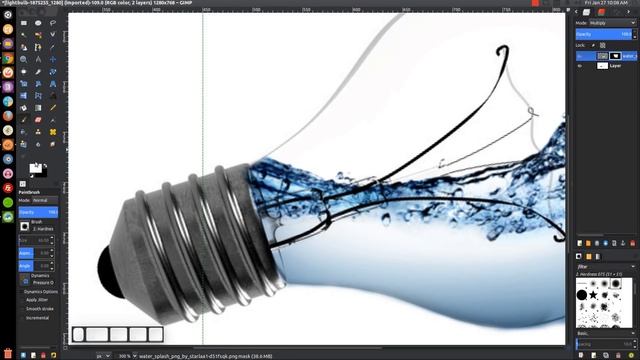640x360 pixels.
Task: Select the Pencil tool
Action: click(53, 108)
